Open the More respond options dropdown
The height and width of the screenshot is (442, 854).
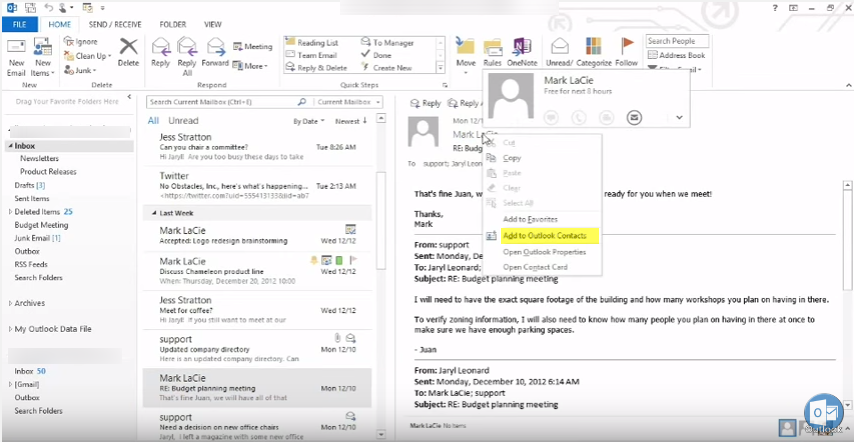pos(250,66)
